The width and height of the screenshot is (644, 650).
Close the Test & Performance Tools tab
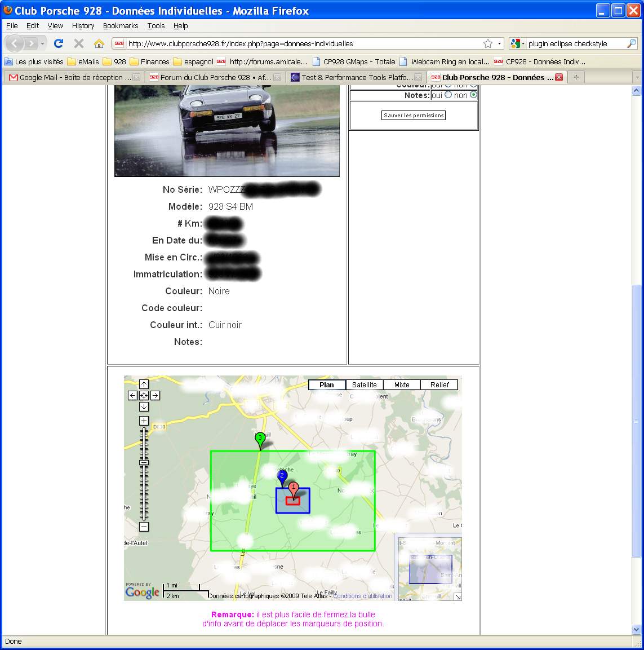point(419,78)
